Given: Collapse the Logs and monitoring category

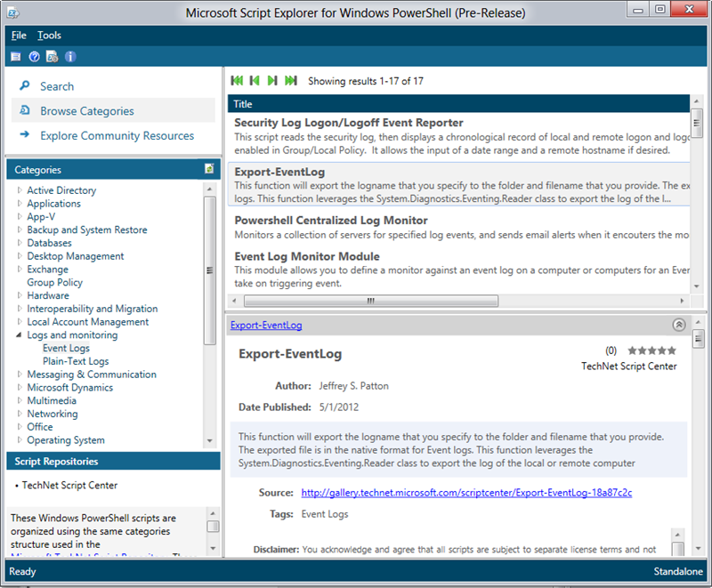Looking at the screenshot, I should (19, 334).
